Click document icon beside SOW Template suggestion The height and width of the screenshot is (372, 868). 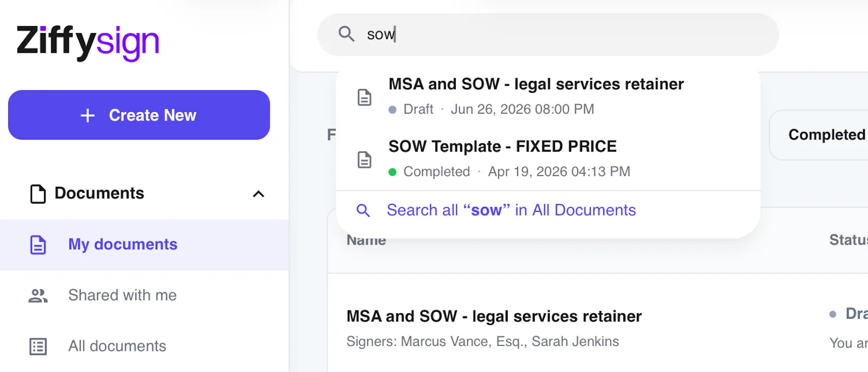point(365,160)
